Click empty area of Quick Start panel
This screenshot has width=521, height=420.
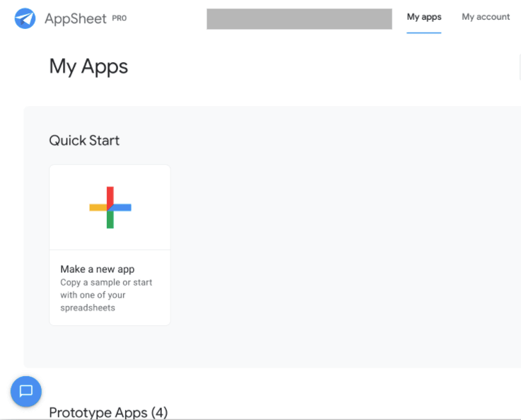tap(339, 247)
